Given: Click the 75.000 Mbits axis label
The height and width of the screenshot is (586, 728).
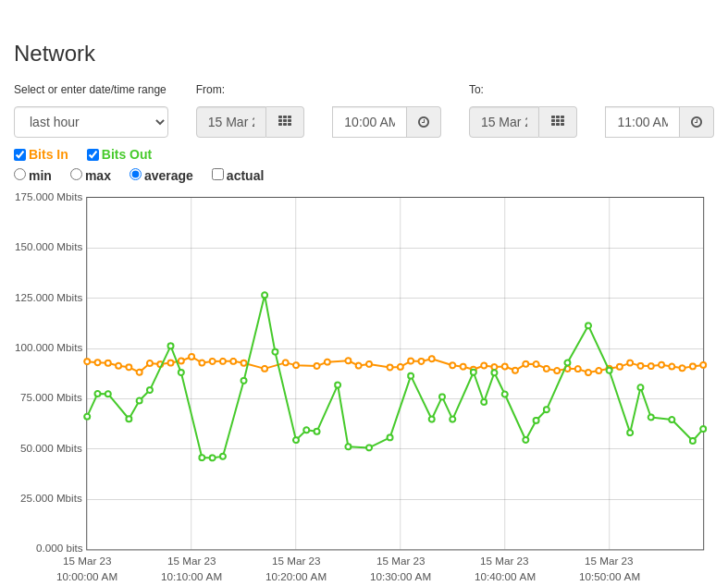Looking at the screenshot, I should 51,397.
